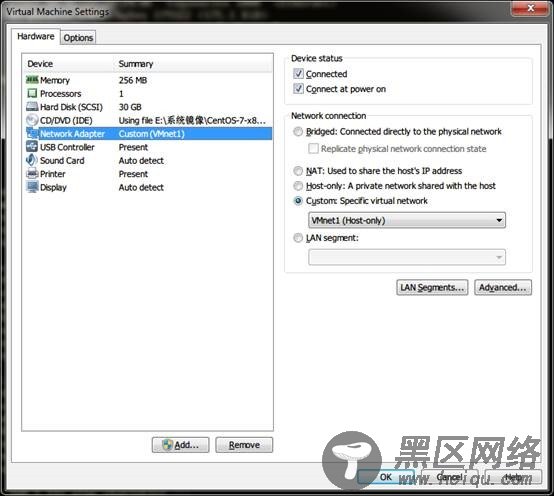The height and width of the screenshot is (496, 554).
Task: Click the Display monitor icon
Action: pos(32,187)
